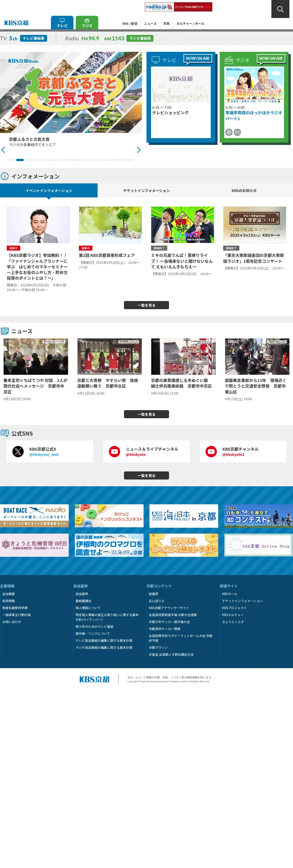The image size is (293, 868).
Task: Open the 伊根町のクロマグロを調査せよ banner
Action: click(x=109, y=545)
